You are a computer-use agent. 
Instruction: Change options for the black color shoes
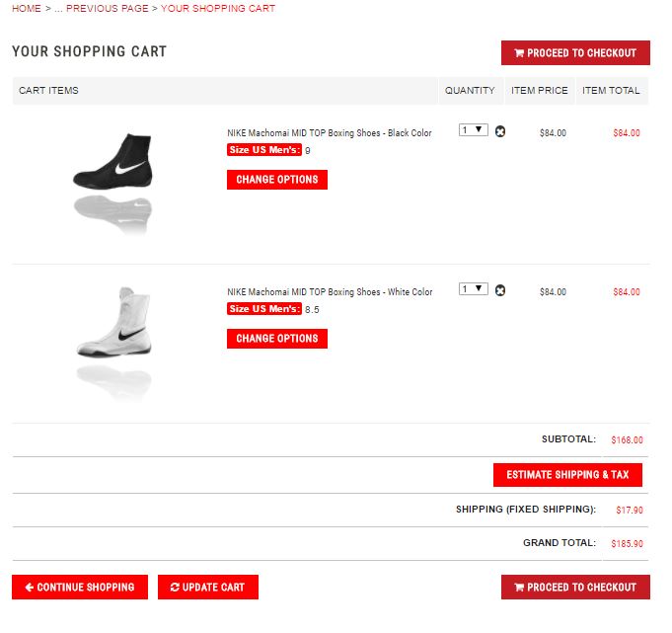pyautogui.click(x=277, y=180)
